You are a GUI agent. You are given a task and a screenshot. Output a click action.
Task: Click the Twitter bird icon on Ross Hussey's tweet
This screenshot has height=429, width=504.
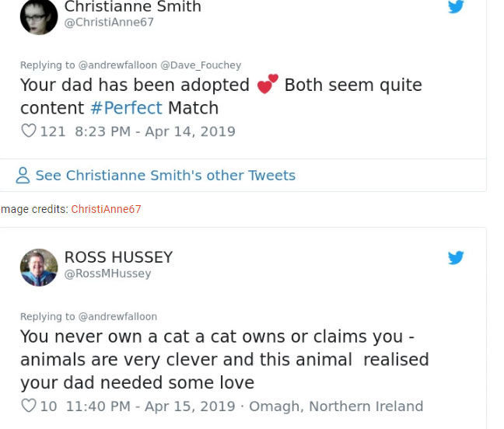pos(456,257)
